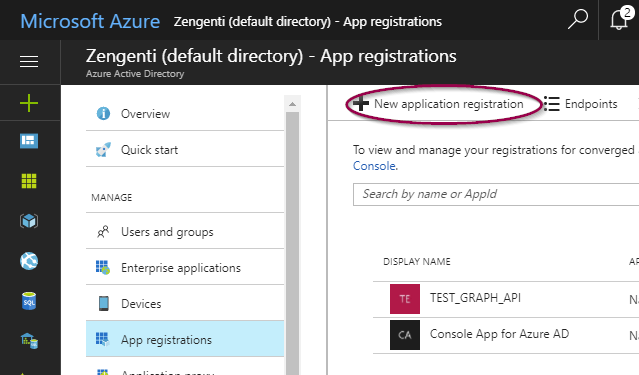Open the notifications bell
The height and width of the screenshot is (375, 639).
pyautogui.click(x=620, y=19)
